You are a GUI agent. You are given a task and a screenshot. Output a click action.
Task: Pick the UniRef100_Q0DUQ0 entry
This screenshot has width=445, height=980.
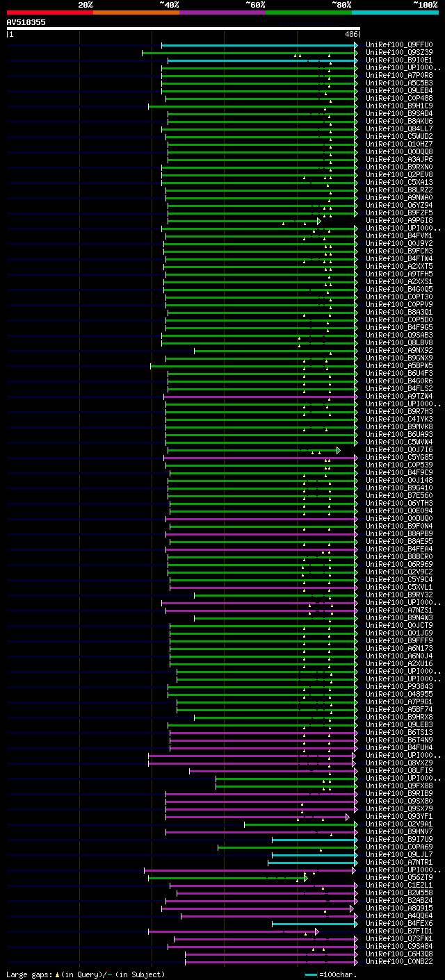399,519
